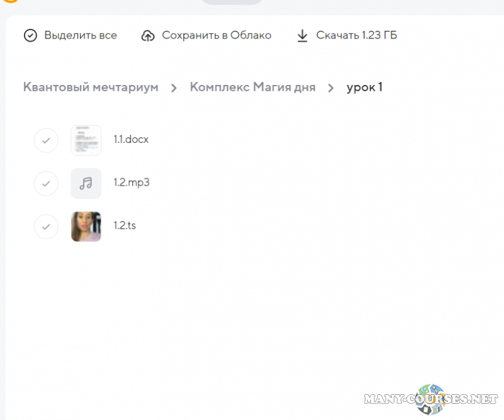Open the file name 1.2.mp3
Screen dimensions: 504x420
[131, 183]
